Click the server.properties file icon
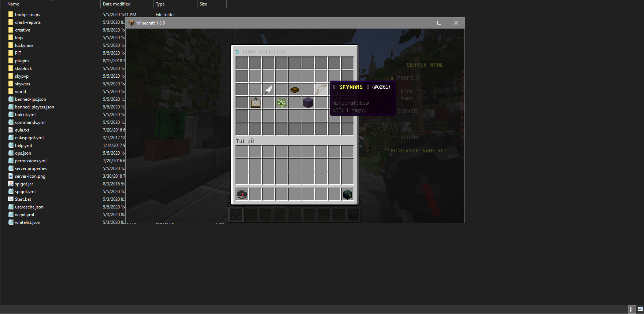644x314 pixels. [x=11, y=169]
